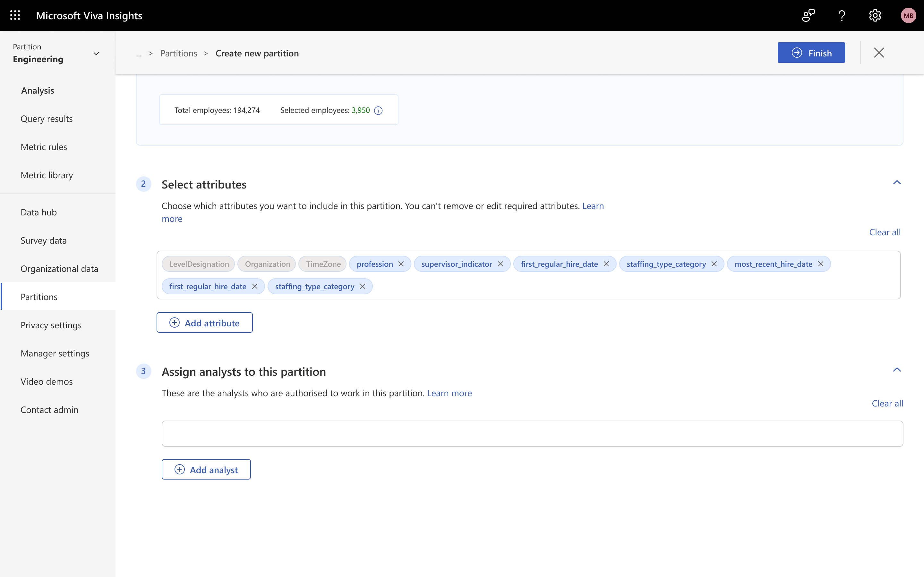
Task: Click the Add attribute button
Action: pos(204,323)
